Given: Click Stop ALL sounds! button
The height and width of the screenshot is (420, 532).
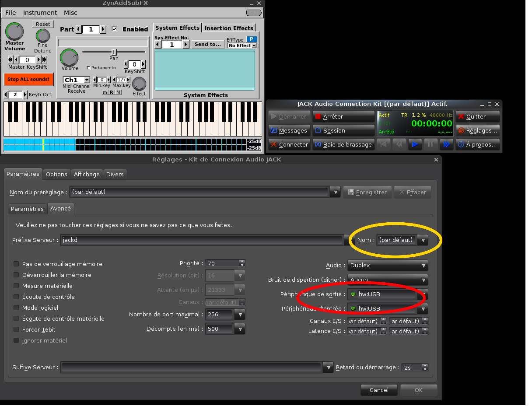Looking at the screenshot, I should coord(28,79).
